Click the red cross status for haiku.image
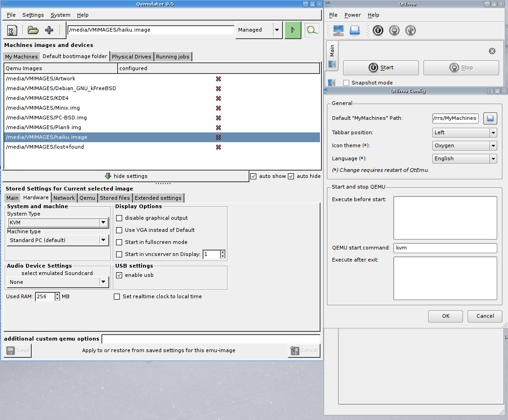 pos(218,138)
